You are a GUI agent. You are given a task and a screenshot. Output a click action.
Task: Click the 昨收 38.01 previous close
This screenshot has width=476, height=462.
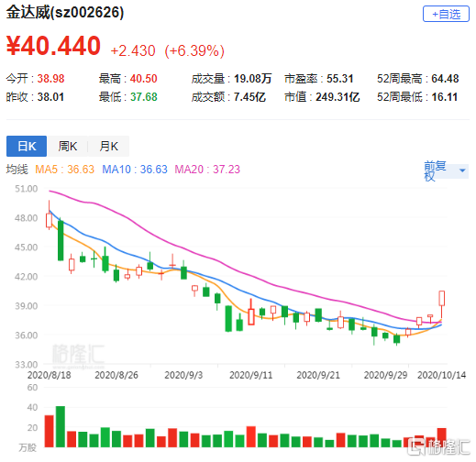pos(36,97)
